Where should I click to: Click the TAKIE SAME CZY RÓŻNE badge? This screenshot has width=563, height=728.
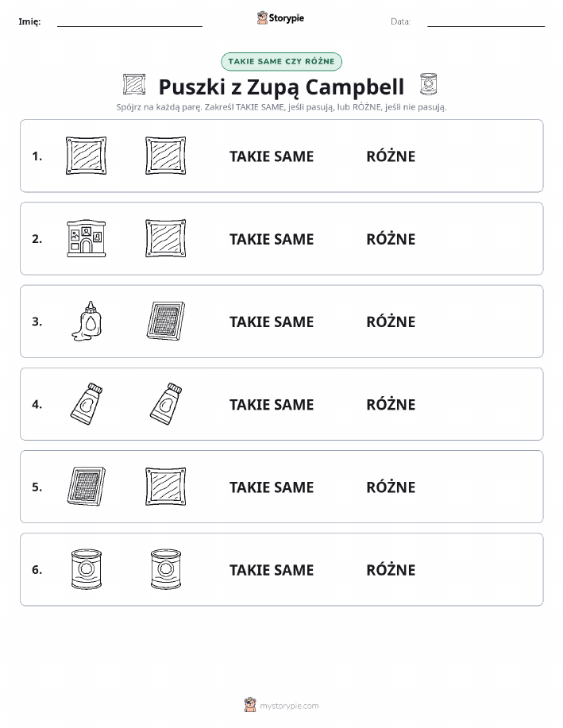[281, 61]
